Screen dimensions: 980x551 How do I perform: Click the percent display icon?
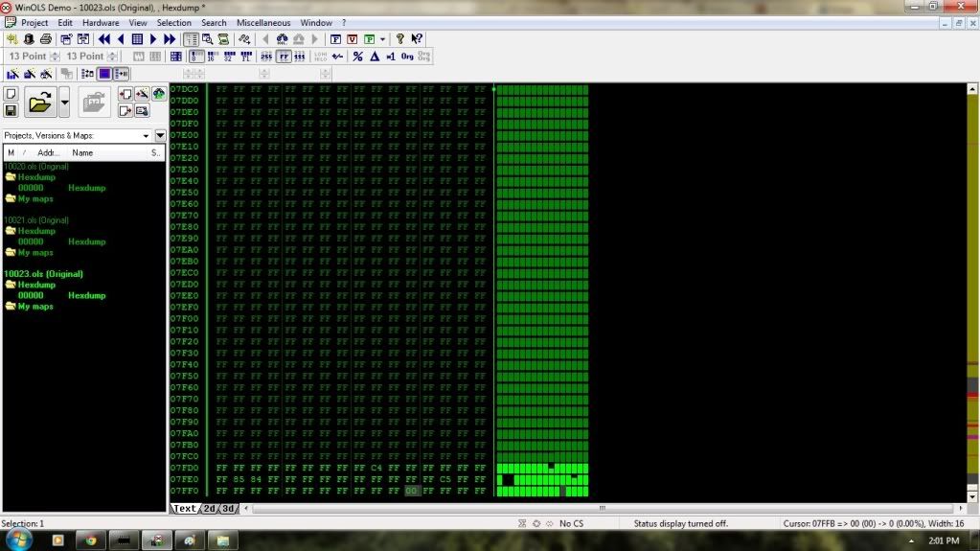point(357,57)
